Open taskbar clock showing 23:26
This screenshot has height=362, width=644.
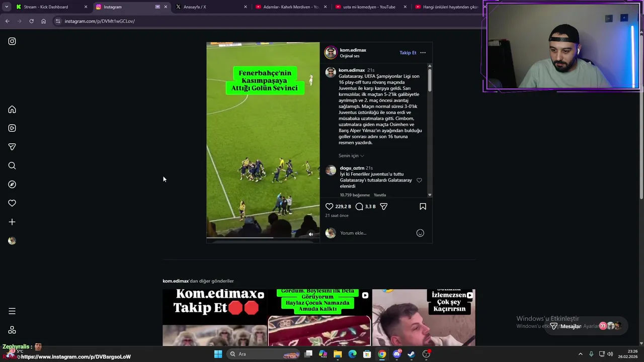tap(627, 354)
